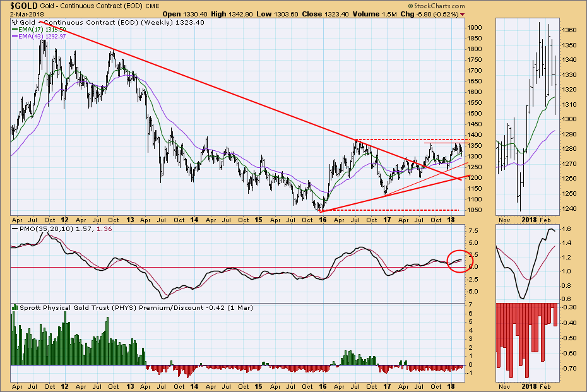The width and height of the screenshot is (587, 392).
Task: Click the 7 label on PHYS premium axis
Action: pyautogui.click(x=470, y=305)
